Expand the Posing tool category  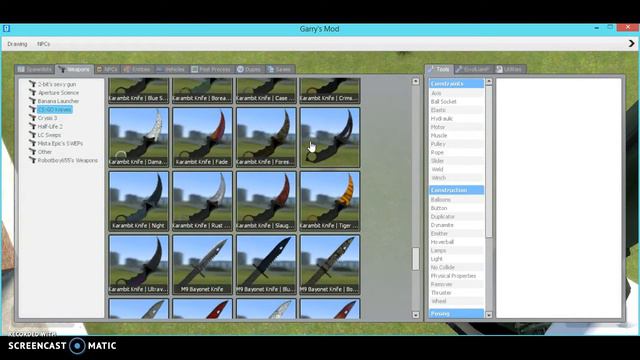456,313
